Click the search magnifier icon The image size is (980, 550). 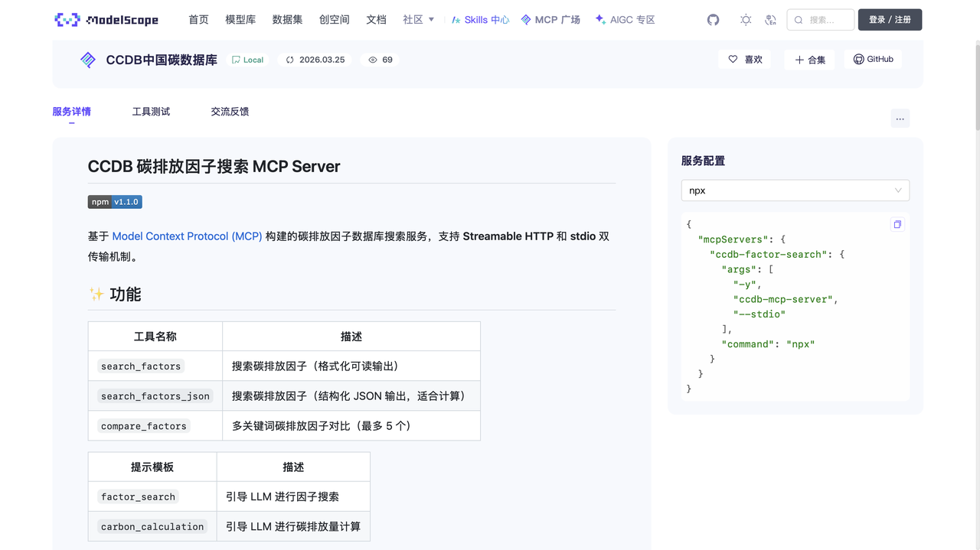[799, 20]
